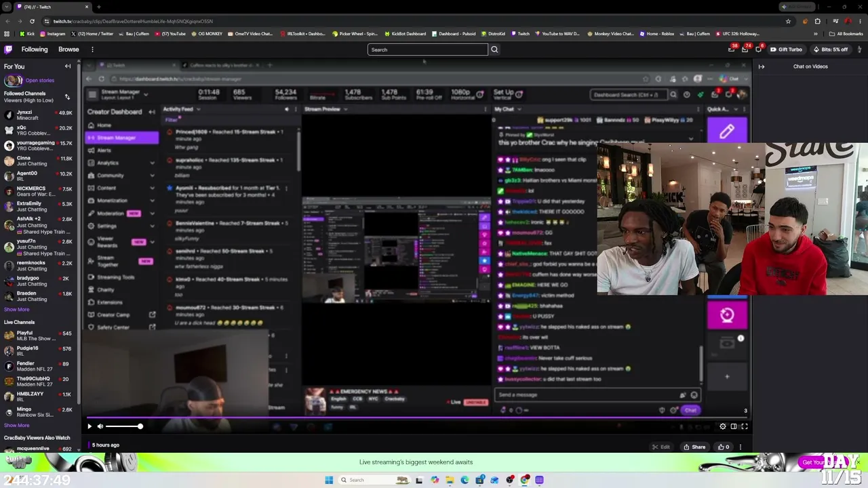Enter fullscreen on the clip player
This screenshot has height=488, width=868.
(x=745, y=426)
